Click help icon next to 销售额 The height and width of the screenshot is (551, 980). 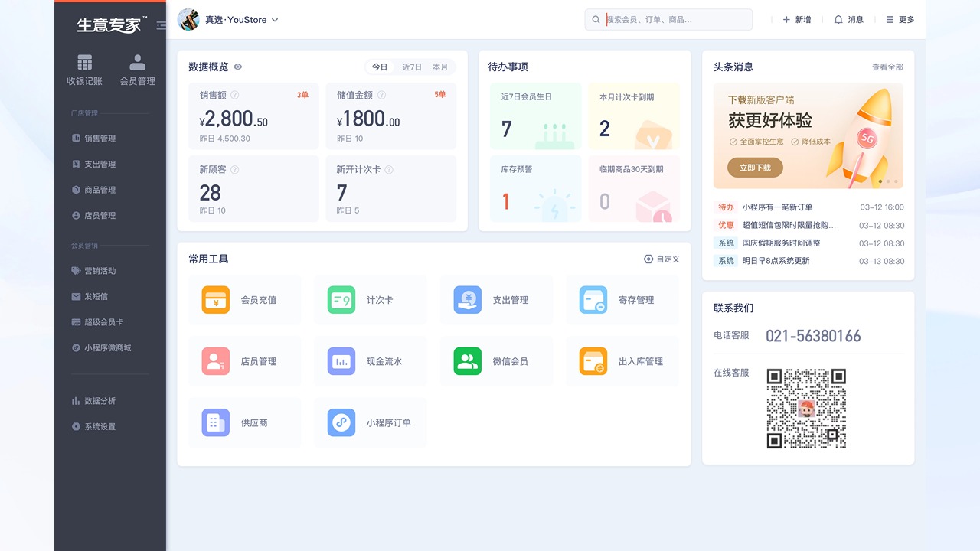click(235, 96)
